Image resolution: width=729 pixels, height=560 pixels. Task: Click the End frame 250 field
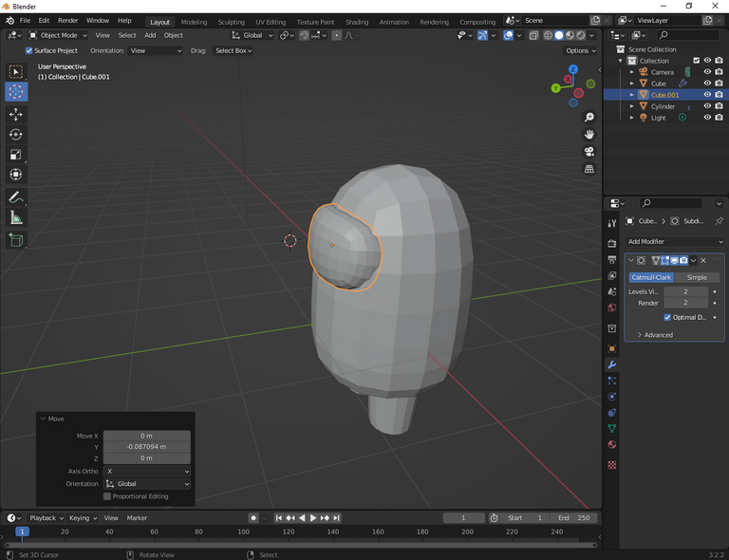pos(574,517)
